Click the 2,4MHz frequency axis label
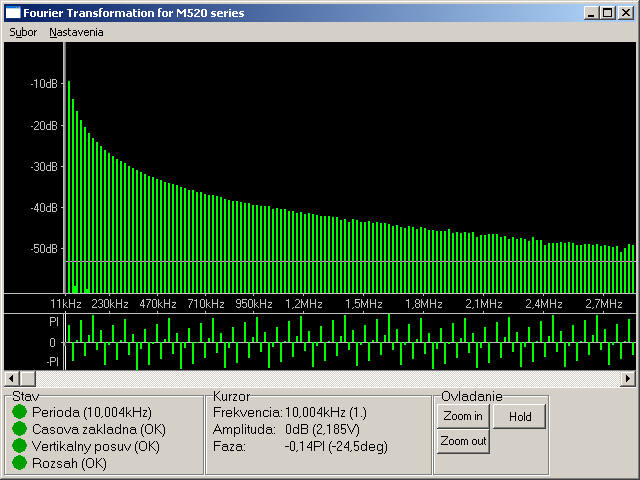Screen dimensions: 640x480 [544, 304]
